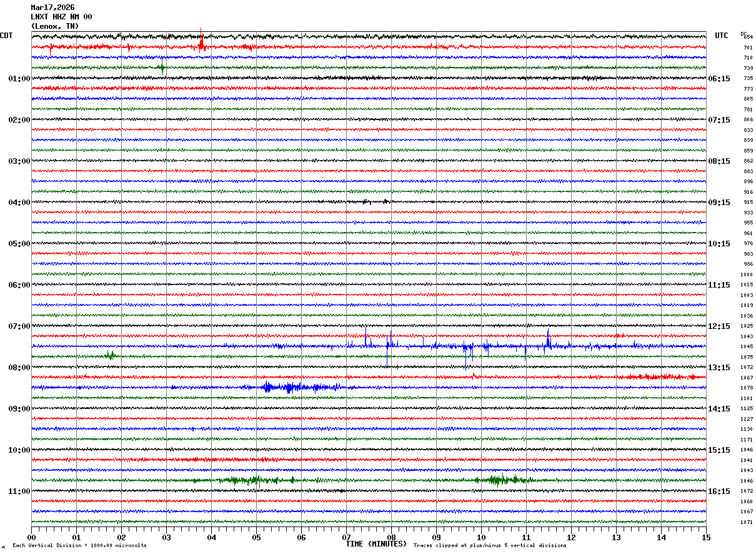The height and width of the screenshot is (554, 756).
Task: Click the Mar17,2026 date label
Action: click(x=52, y=8)
